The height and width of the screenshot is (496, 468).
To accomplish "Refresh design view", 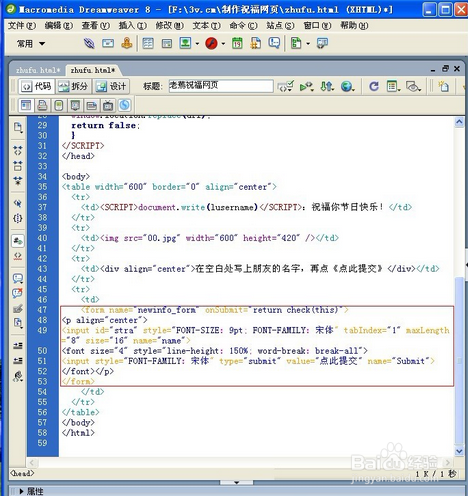I will [374, 87].
